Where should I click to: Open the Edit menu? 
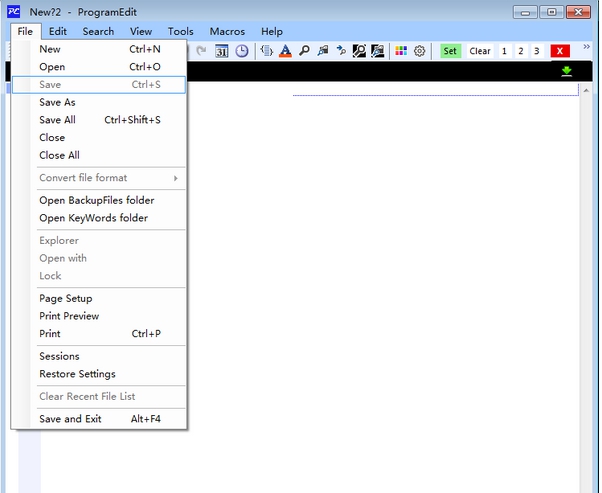[x=58, y=31]
